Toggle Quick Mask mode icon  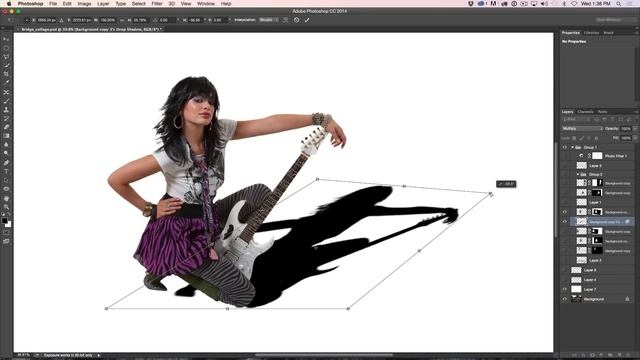tap(6, 233)
